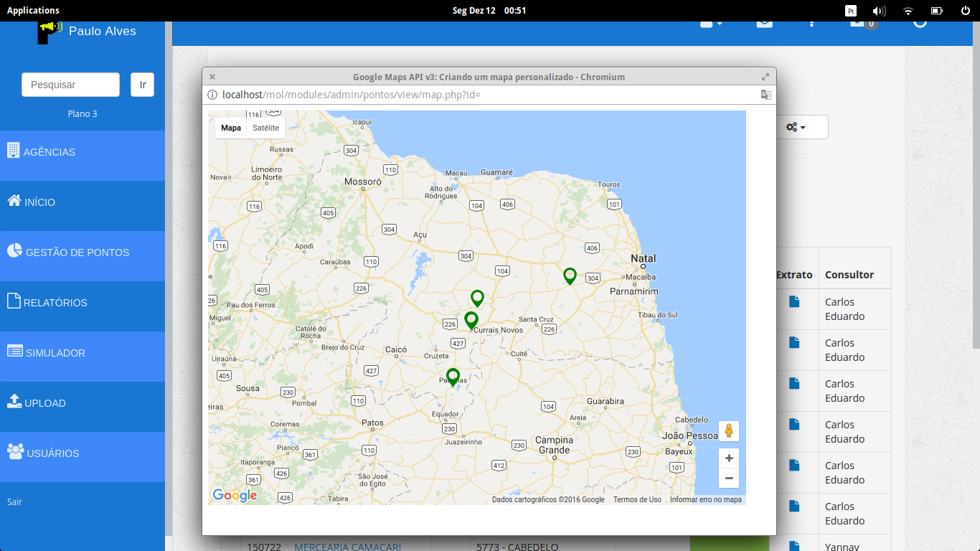Open SIMULADOR list icon item

(14, 352)
